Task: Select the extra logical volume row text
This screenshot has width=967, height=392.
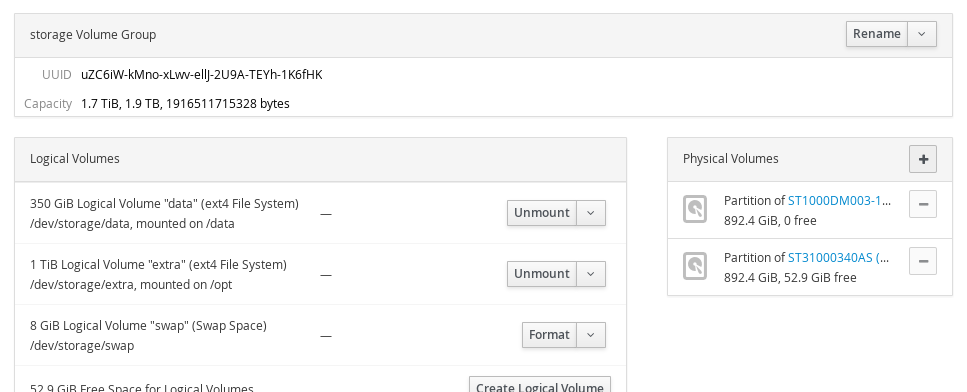Action: click(x=158, y=274)
